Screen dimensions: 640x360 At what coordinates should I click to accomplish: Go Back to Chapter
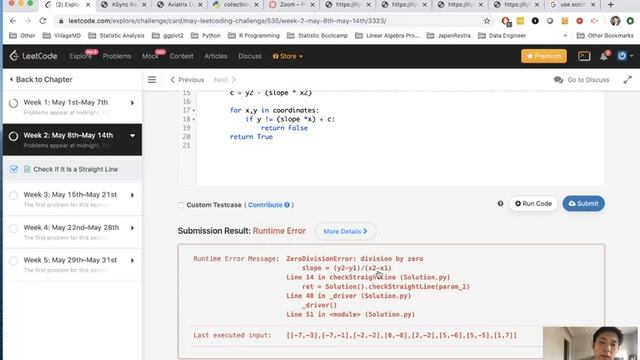click(41, 80)
